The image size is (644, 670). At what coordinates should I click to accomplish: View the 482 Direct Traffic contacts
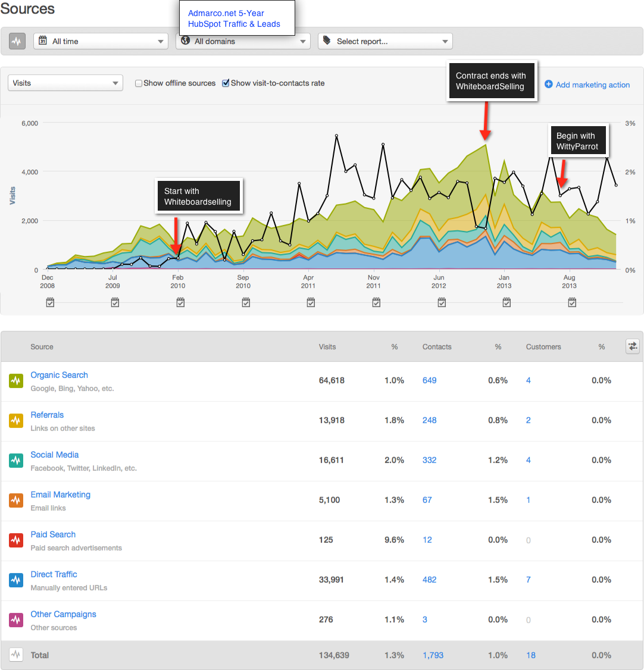[x=430, y=580]
